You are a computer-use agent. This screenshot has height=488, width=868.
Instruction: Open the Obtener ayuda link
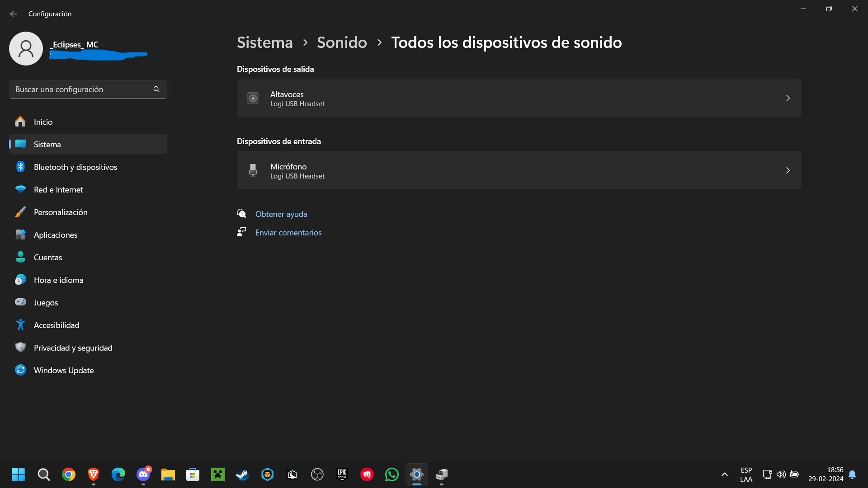[x=281, y=214]
